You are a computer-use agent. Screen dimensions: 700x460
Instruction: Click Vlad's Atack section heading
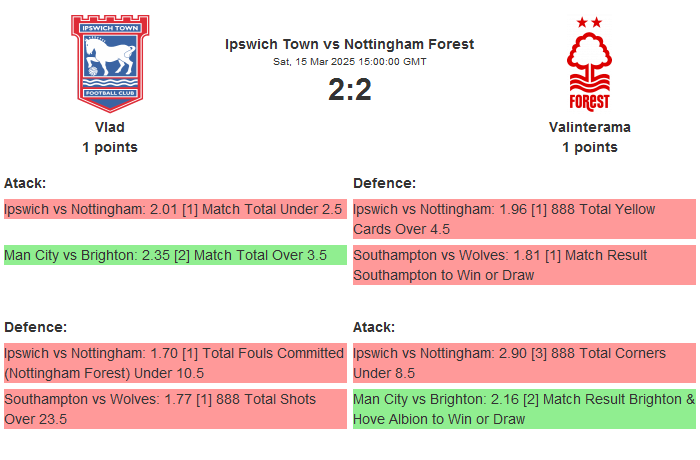[25, 183]
